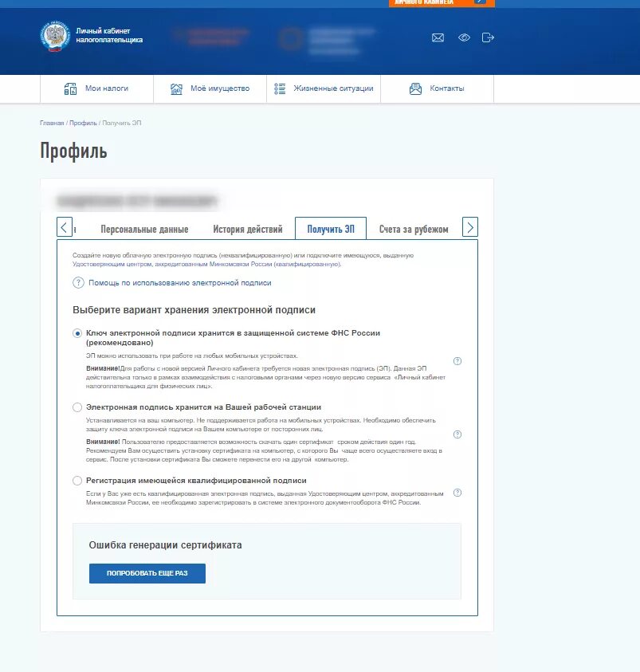Click the Жизненные ситуации list icon
This screenshot has height=672, width=640.
click(x=280, y=88)
